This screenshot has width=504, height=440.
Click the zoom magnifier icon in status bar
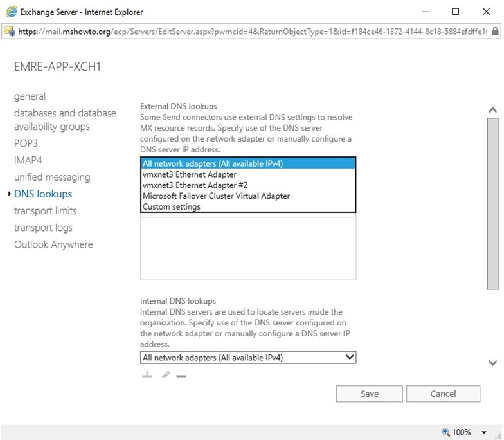pos(446,432)
